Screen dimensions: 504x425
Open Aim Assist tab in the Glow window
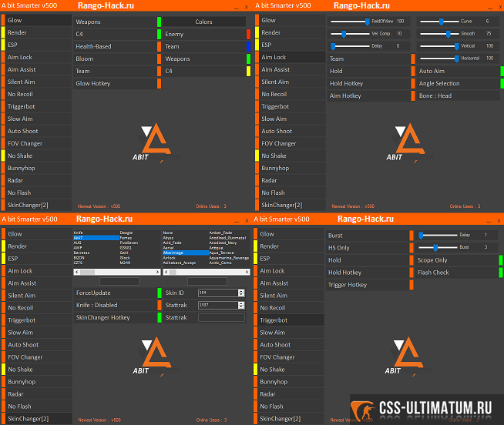(x=36, y=70)
